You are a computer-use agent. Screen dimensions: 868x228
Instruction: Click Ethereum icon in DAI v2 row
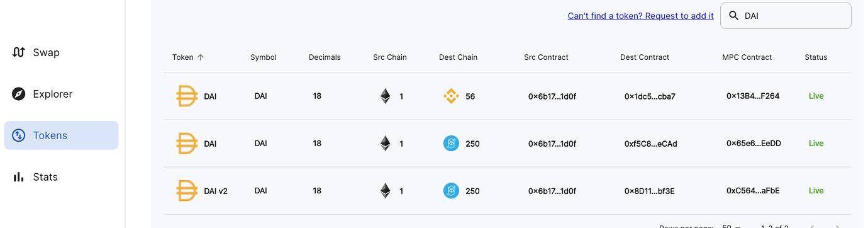[385, 191]
